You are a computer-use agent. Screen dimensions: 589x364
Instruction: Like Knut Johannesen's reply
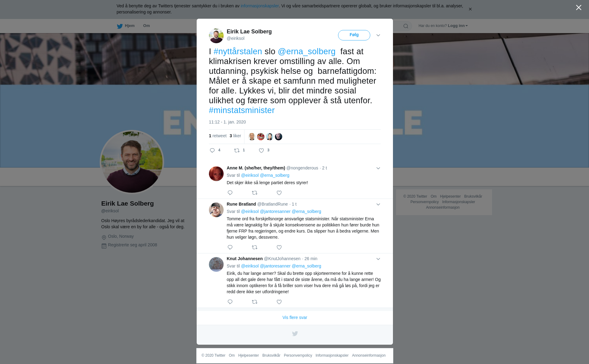coord(279,302)
